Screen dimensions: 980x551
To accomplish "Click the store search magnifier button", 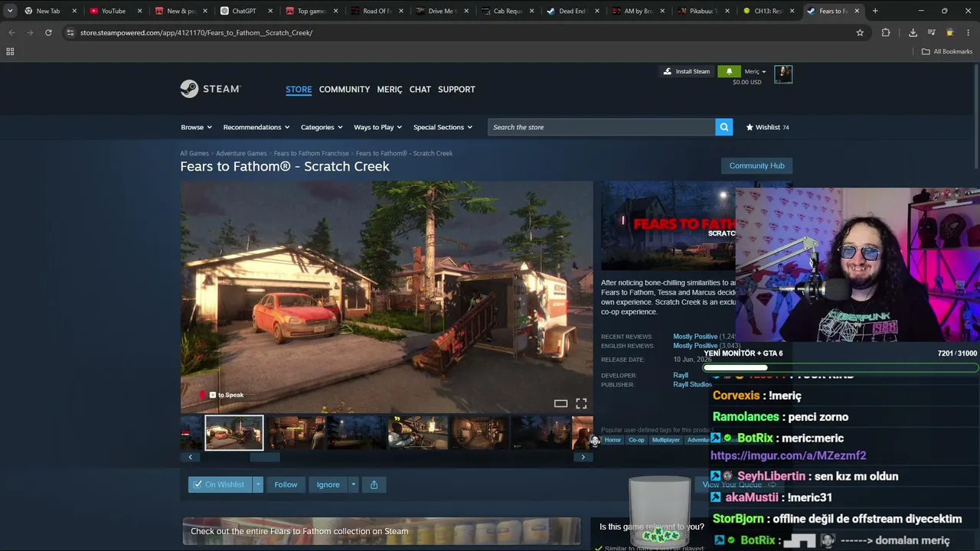I will (x=724, y=127).
